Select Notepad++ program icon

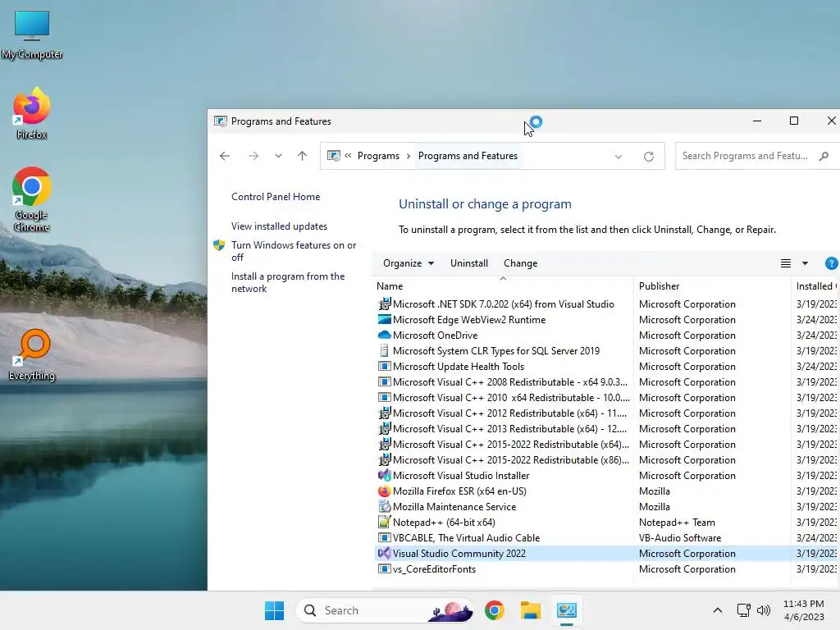point(384,522)
